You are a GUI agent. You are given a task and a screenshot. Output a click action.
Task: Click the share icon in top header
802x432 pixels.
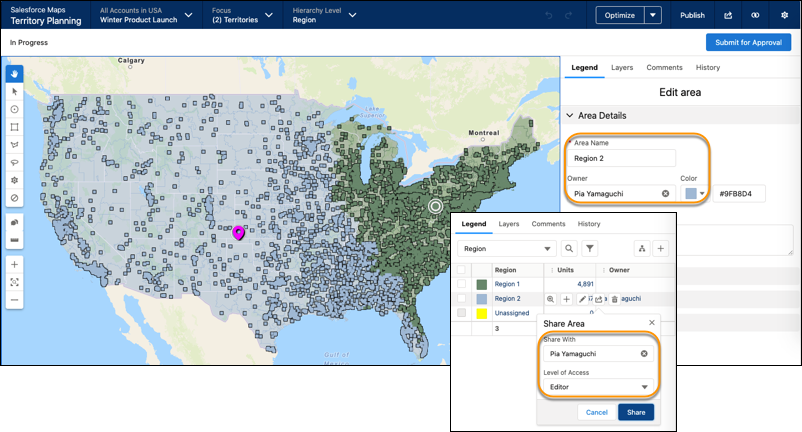click(728, 15)
